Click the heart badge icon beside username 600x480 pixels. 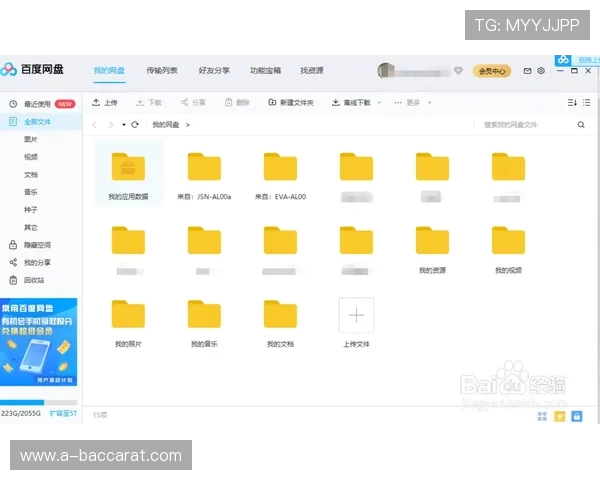point(458,70)
